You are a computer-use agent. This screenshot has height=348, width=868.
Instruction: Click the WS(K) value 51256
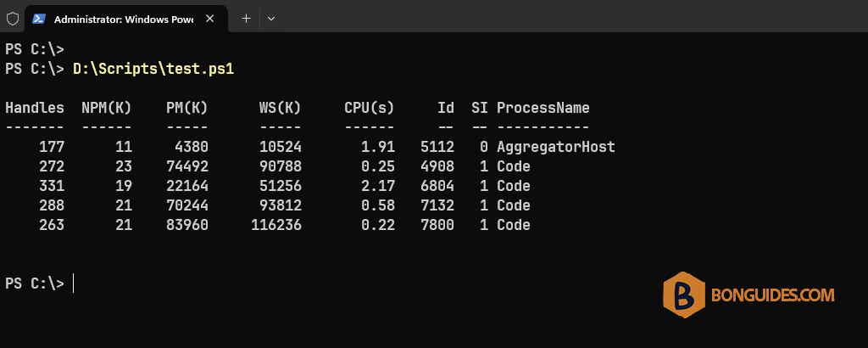[x=280, y=186]
